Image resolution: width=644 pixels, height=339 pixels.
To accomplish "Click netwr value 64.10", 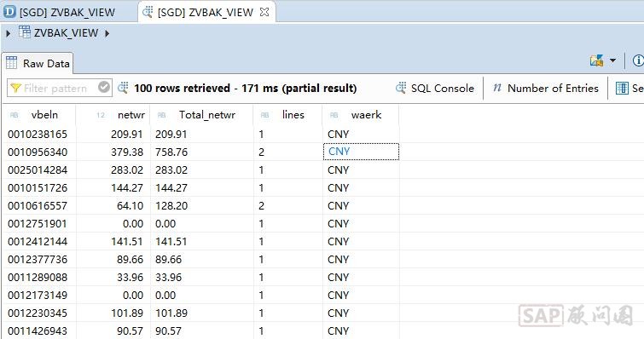I will coord(130,206).
